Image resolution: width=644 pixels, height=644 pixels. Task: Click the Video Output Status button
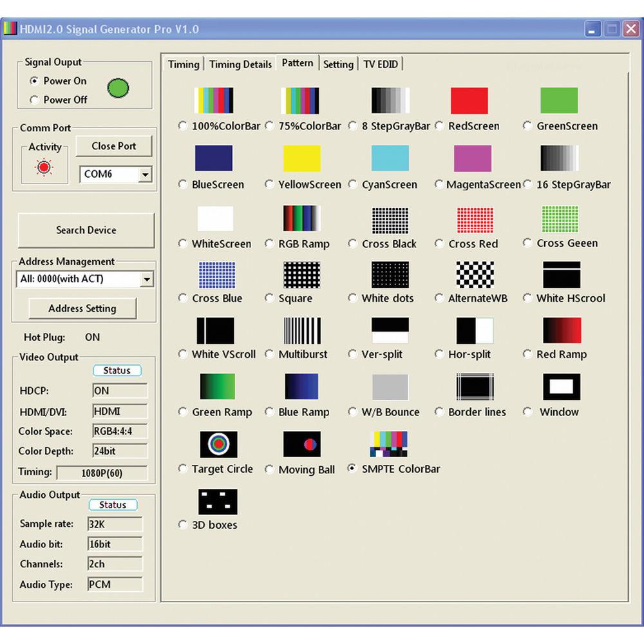tap(117, 371)
